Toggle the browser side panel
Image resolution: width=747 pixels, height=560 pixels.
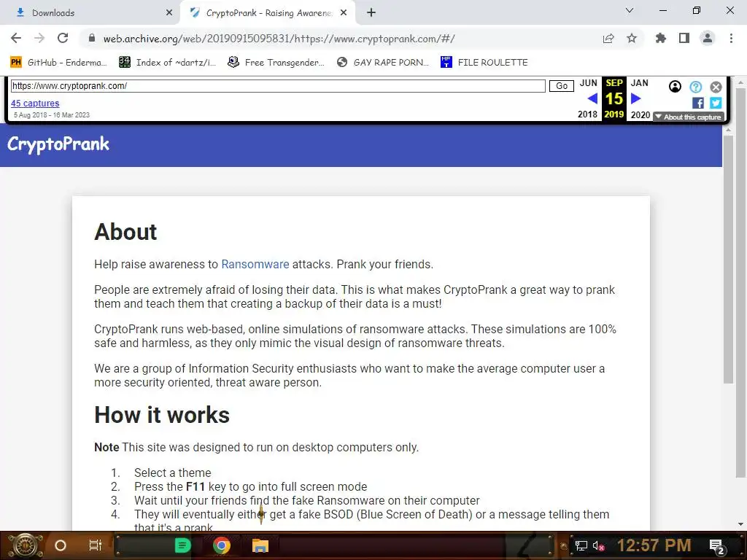click(684, 38)
